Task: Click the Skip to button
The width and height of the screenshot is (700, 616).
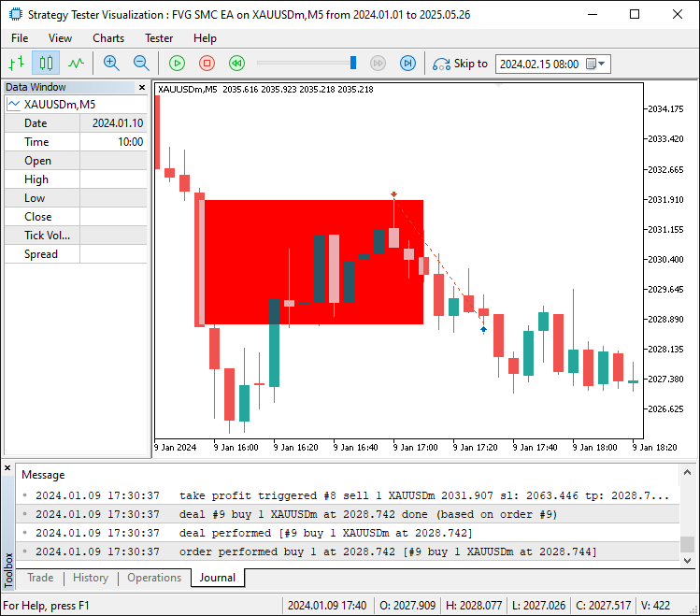Action: pyautogui.click(x=461, y=64)
